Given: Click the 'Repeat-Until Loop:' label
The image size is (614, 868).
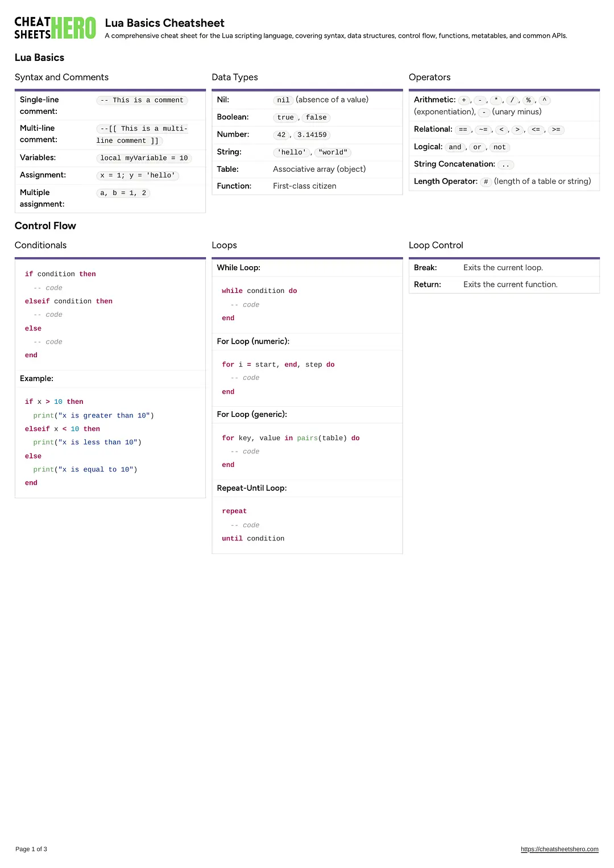Looking at the screenshot, I should tap(252, 489).
